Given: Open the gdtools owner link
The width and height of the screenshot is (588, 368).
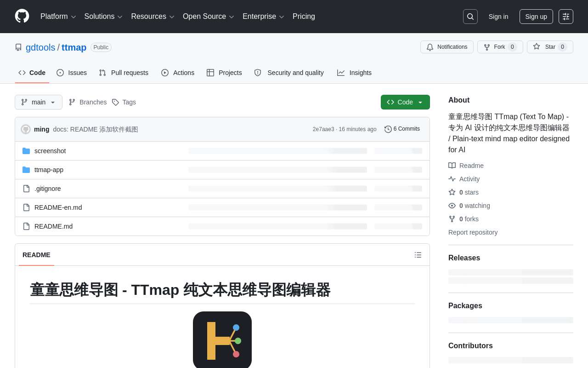Looking at the screenshot, I should pos(40,47).
